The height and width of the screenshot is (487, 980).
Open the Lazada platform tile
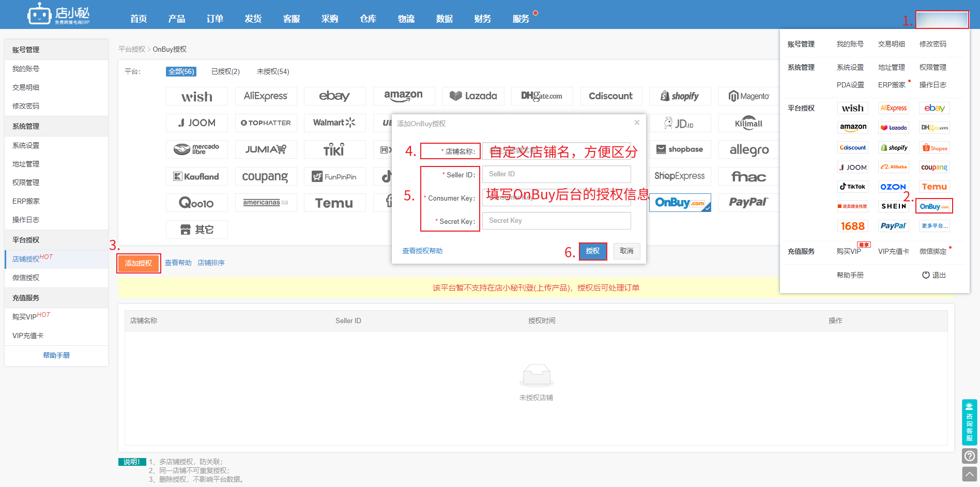(x=473, y=96)
